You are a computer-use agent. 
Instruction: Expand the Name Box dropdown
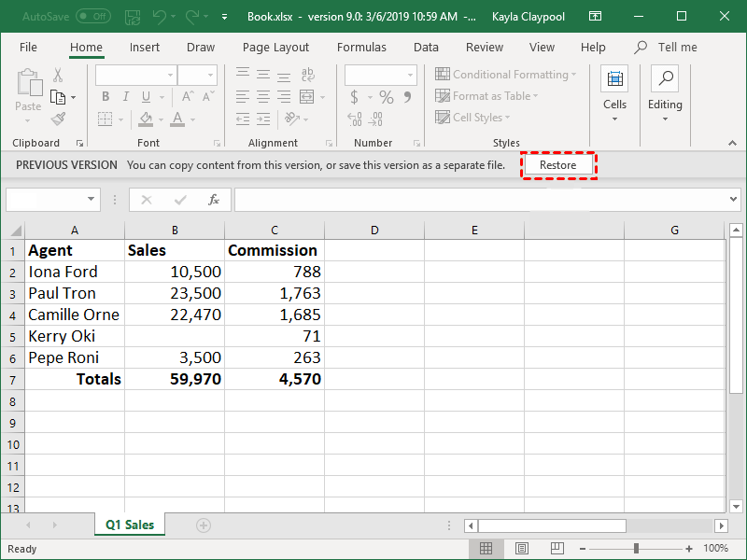92,200
